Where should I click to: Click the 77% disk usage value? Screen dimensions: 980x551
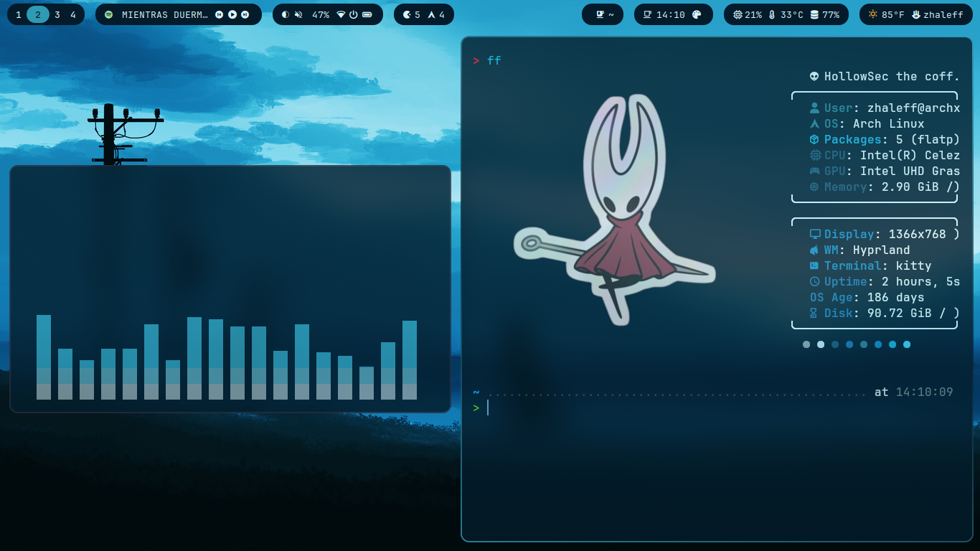pyautogui.click(x=831, y=14)
